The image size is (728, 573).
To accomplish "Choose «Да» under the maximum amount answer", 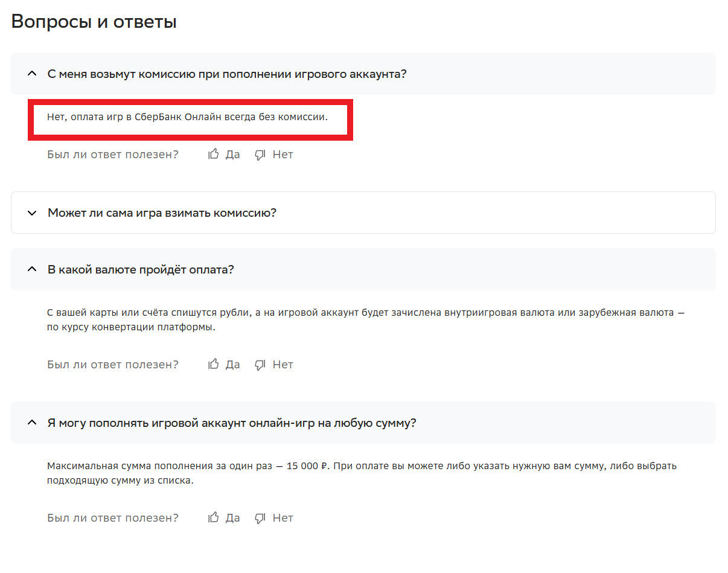I will tap(232, 518).
